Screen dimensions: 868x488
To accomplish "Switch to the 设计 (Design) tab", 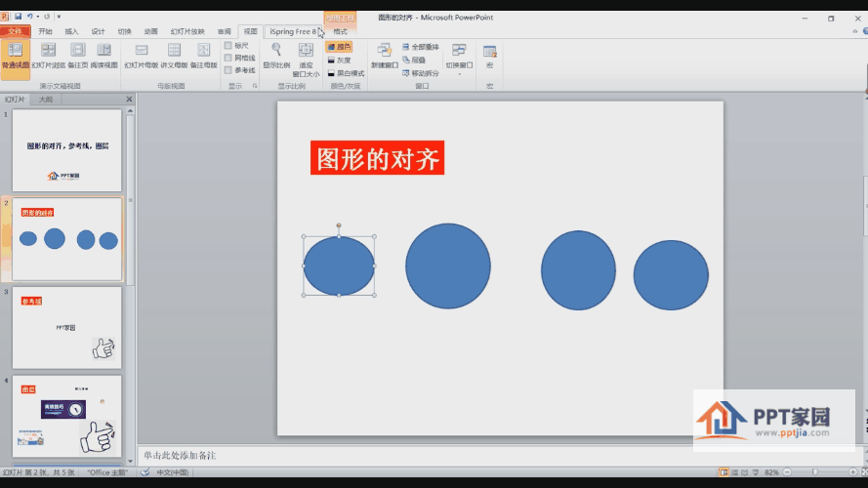I will [x=98, y=31].
